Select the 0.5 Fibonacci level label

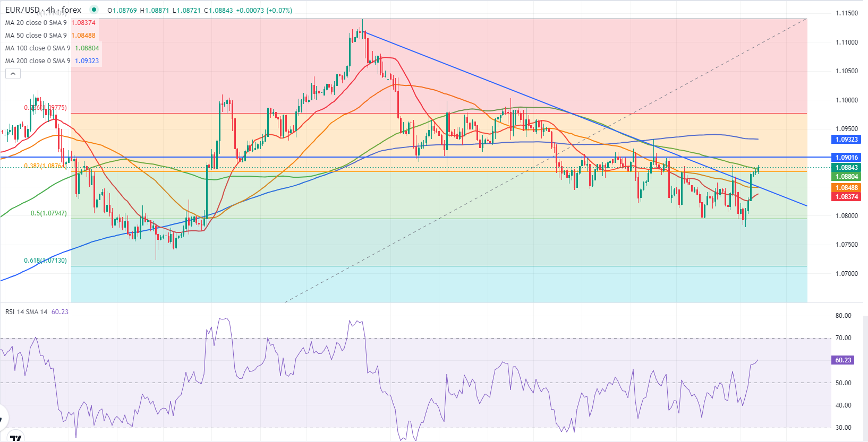(x=48, y=213)
